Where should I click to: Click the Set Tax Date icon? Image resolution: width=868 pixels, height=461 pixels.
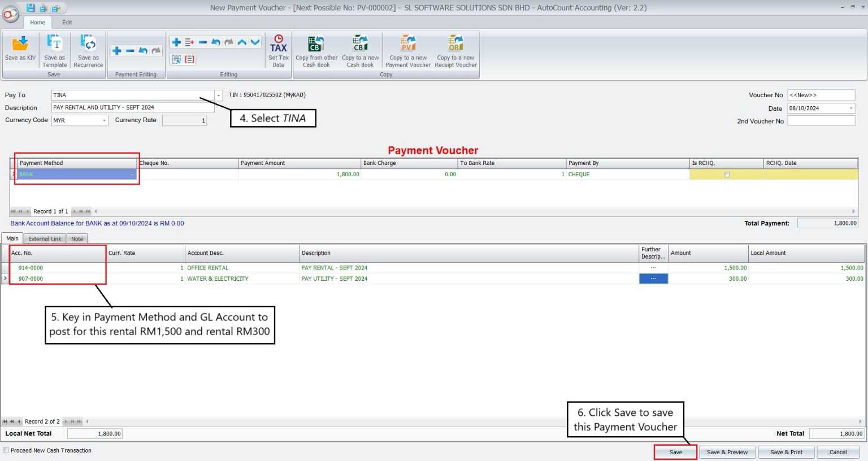coord(279,51)
